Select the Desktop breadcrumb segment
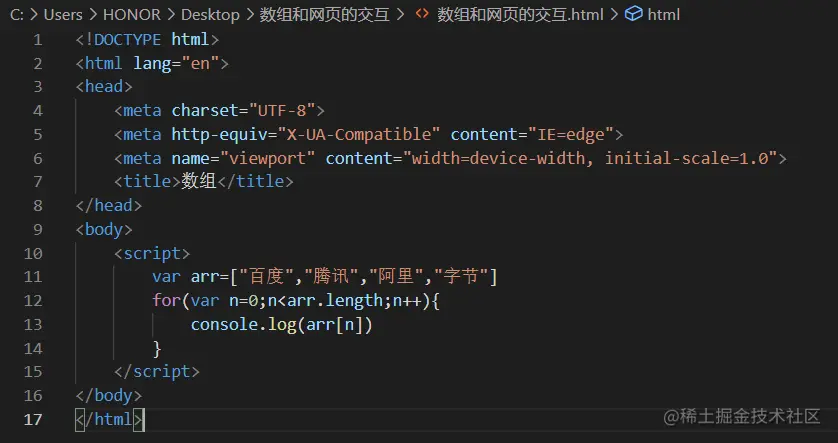This screenshot has width=838, height=443. (x=210, y=15)
